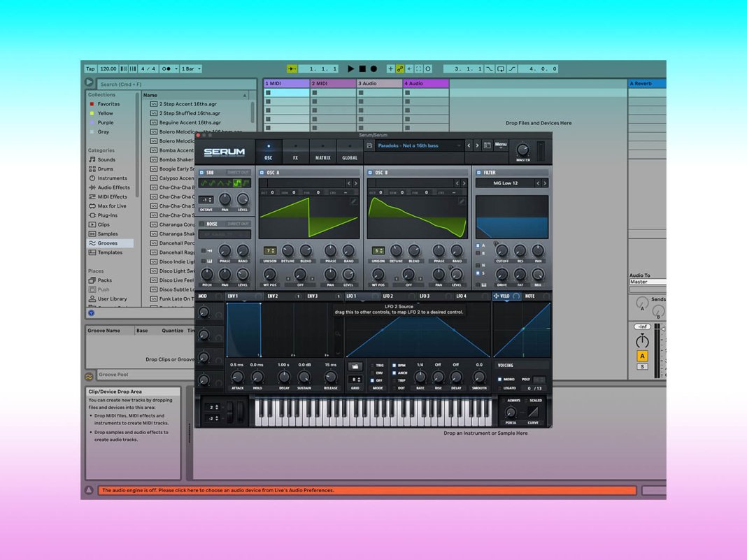Image resolution: width=747 pixels, height=560 pixels.
Task: Enable the NOISE oscillator switch
Action: point(201,224)
